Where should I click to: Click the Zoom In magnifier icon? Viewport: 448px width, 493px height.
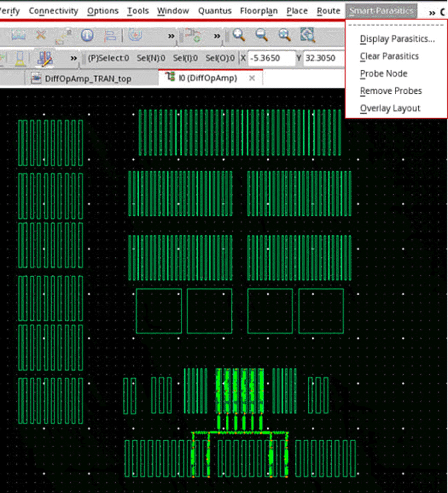pyautogui.click(x=239, y=35)
